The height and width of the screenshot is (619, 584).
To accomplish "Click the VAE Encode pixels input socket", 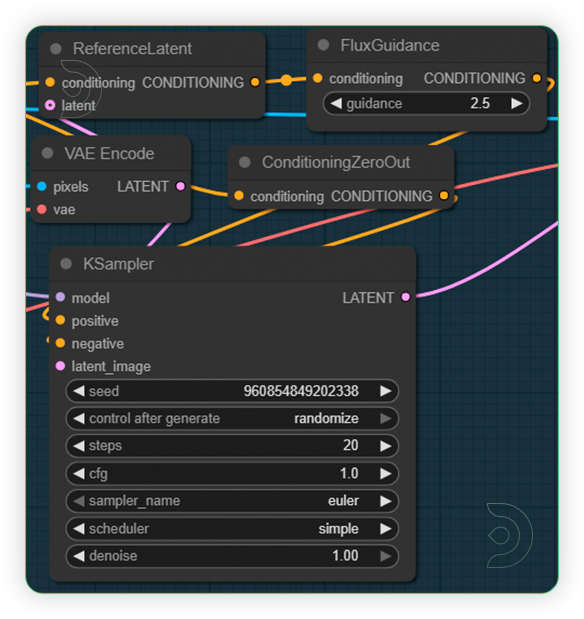I will point(41,186).
